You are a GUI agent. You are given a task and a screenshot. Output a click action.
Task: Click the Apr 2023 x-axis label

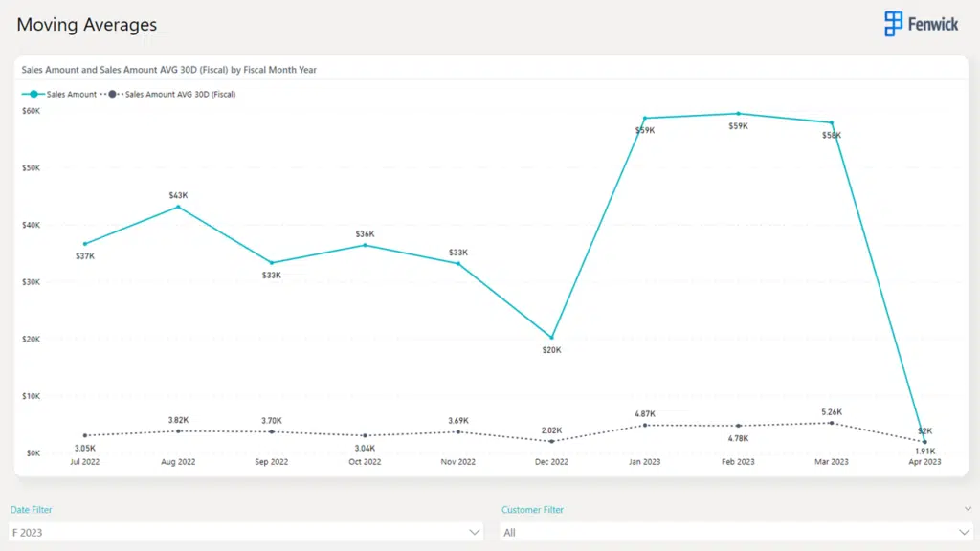click(x=923, y=462)
